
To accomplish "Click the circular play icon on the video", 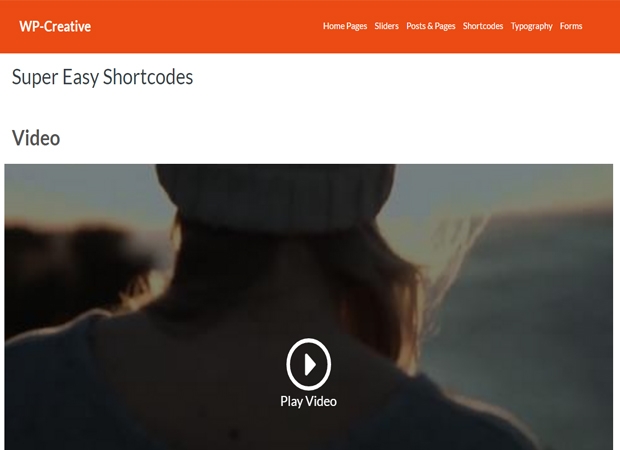I will (308, 364).
